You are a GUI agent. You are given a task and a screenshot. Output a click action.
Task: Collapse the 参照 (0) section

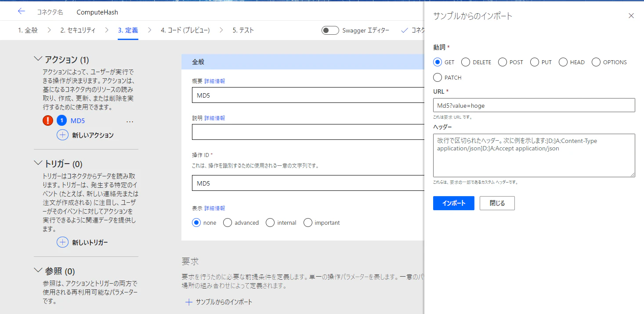(x=38, y=270)
